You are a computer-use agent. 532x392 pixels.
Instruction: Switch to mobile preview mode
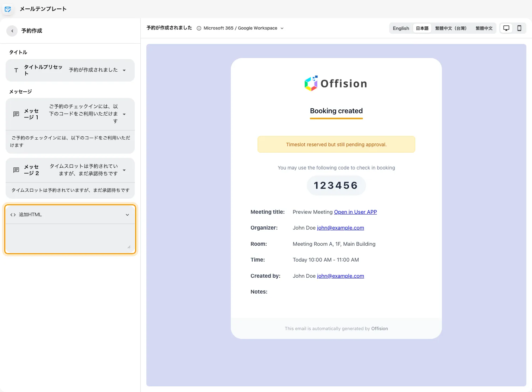tap(519, 28)
